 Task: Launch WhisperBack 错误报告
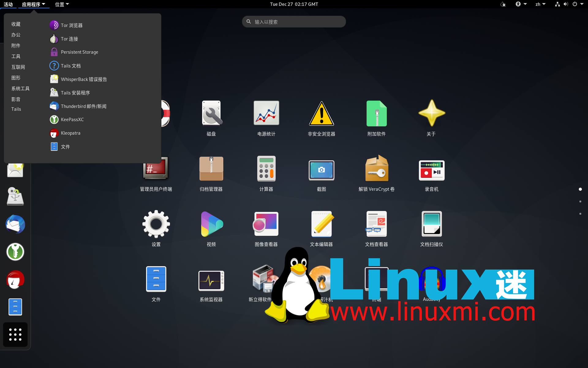coord(78,79)
